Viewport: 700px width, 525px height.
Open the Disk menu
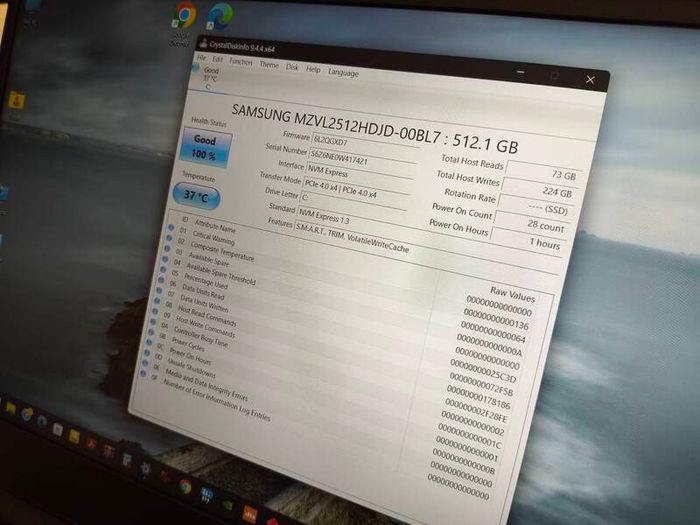[292, 67]
